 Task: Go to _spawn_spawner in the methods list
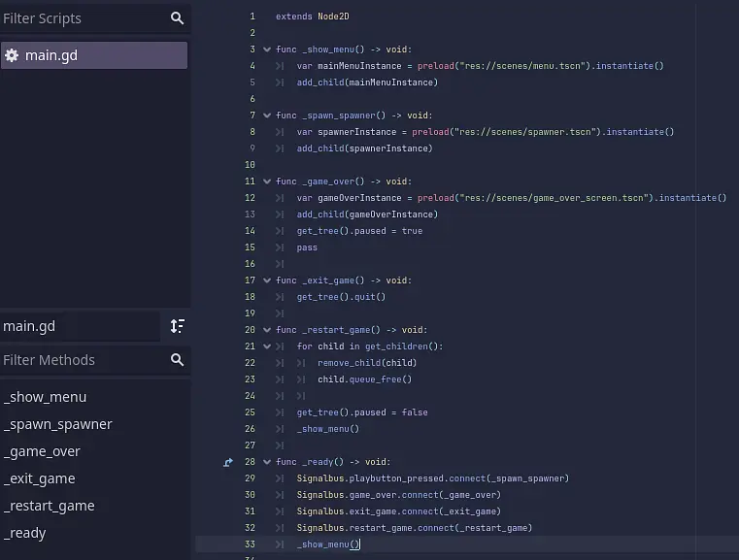58,424
